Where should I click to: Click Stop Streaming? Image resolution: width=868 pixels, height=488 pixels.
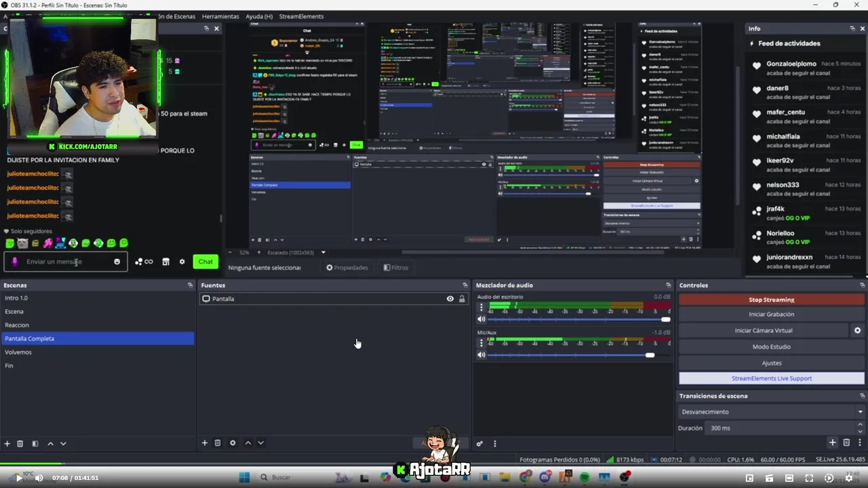coord(772,300)
